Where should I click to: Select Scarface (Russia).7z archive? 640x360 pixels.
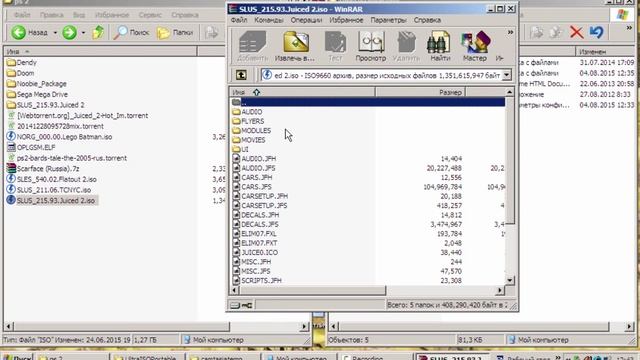(x=43, y=169)
